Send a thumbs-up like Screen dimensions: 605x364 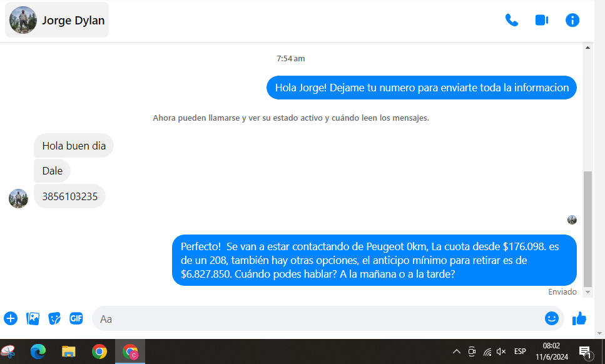(x=579, y=318)
